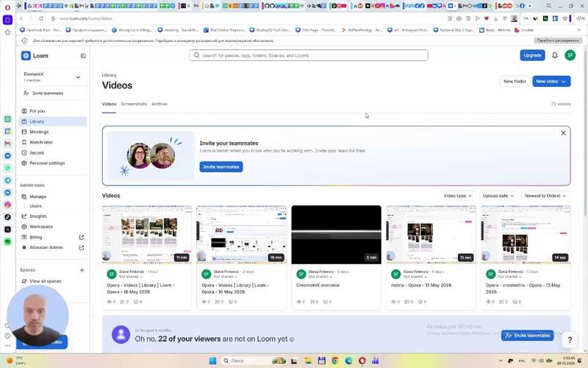
Task: Open WhatsApp in Opera sidebar
Action: 7,168
